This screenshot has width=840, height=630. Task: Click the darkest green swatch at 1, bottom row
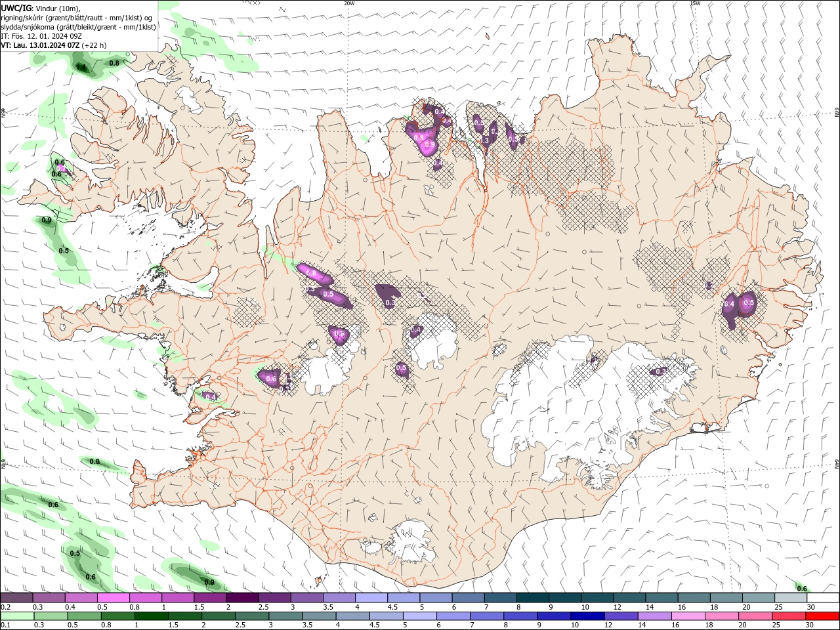point(151,616)
